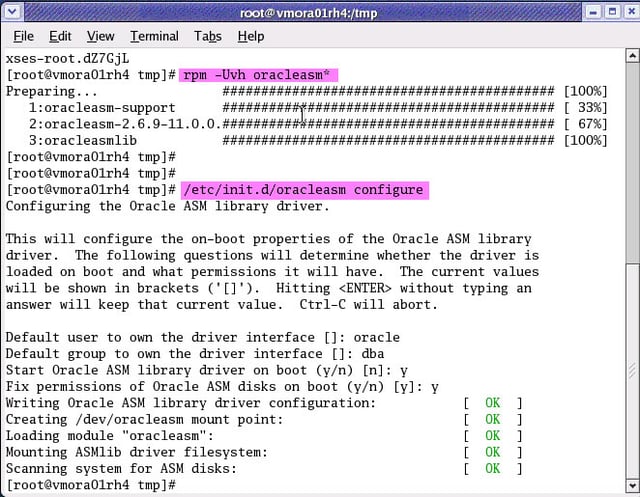Click 'Configuring the Oracle ASM library driver.' line
The height and width of the screenshot is (497, 640).
(x=167, y=206)
